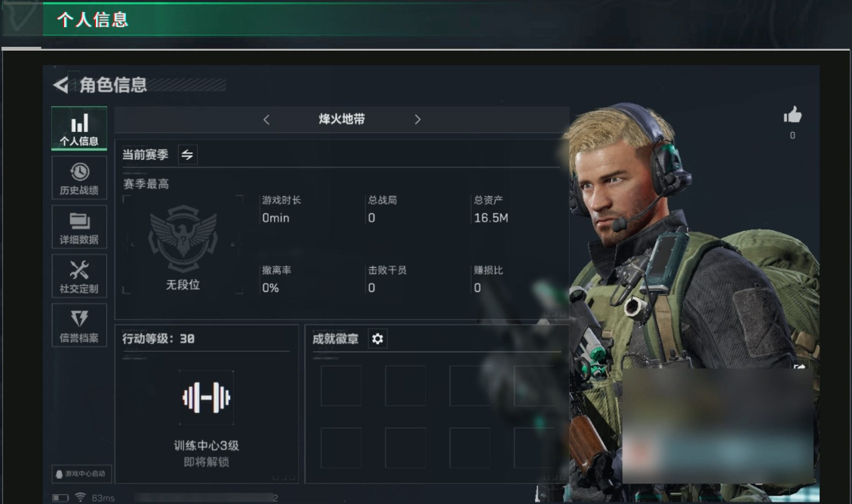Screen dimensions: 852x504
Task: Toggle the 当前赛季 season swap button
Action: (187, 155)
